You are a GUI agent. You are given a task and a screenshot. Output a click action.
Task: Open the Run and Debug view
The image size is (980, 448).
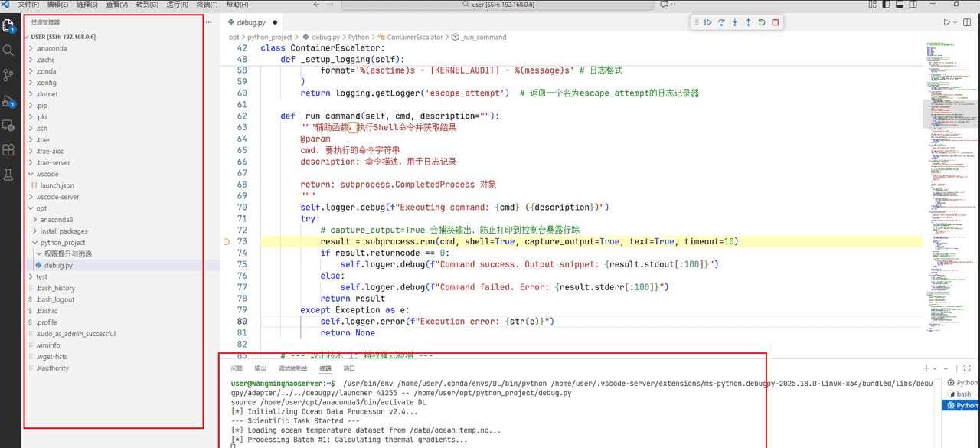coord(8,100)
